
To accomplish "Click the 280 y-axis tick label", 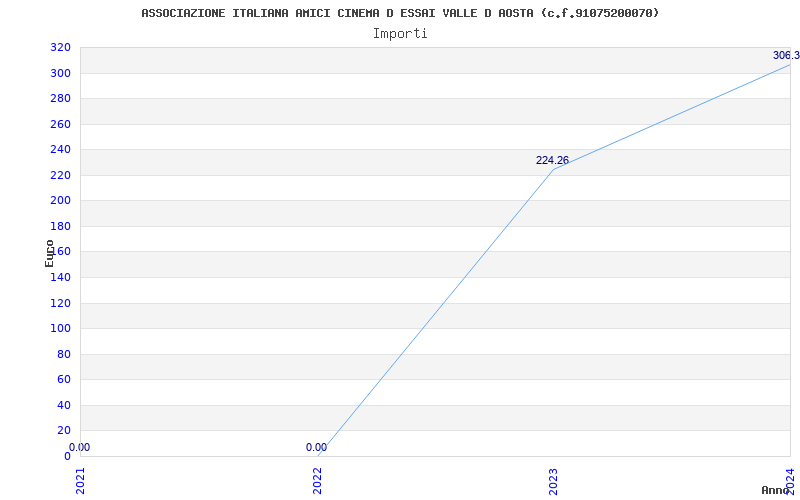I will 60,98.
